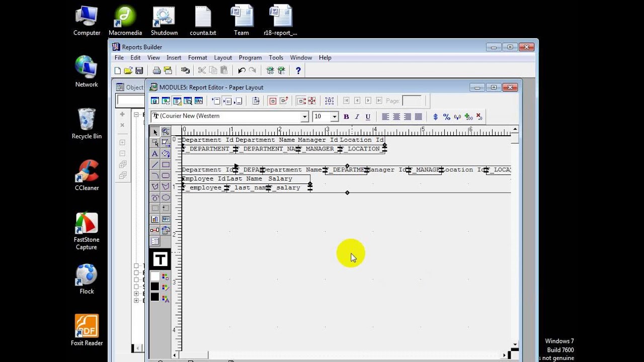
Task: Open the File menu
Action: coord(119,58)
